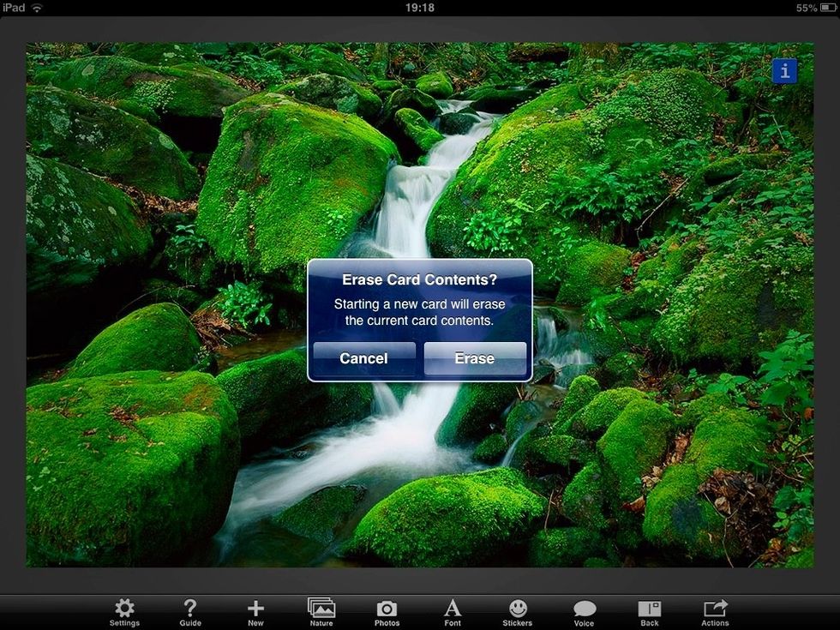Click the "Erase Card Contents?" dialog title
Image resolution: width=840 pixels, height=630 pixels.
pos(419,280)
